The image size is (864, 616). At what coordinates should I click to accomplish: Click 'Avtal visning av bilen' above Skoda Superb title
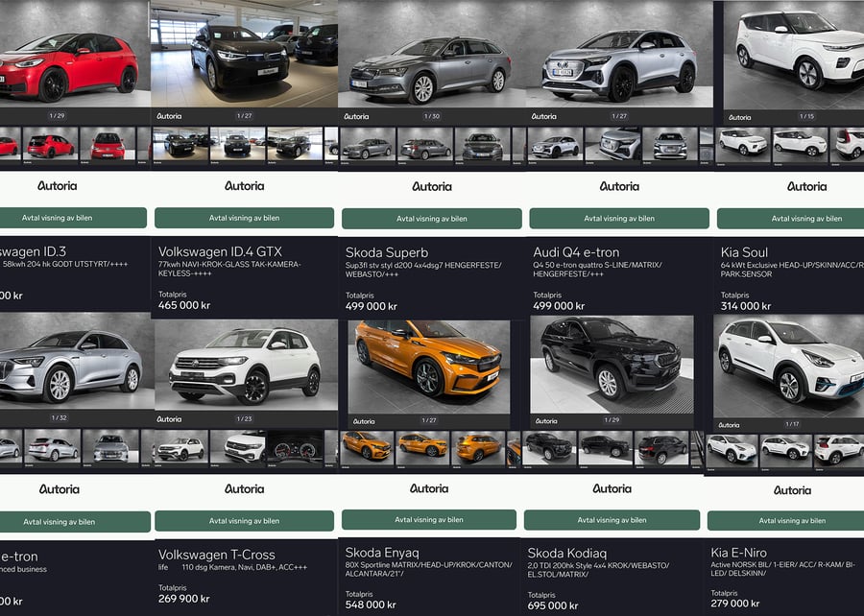[431, 219]
